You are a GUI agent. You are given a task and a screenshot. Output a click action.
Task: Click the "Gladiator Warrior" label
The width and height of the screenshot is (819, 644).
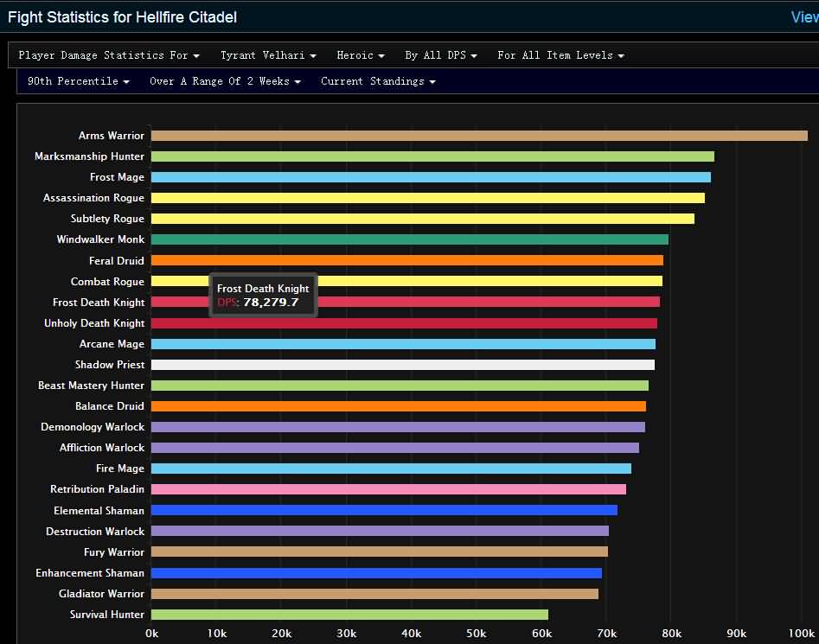point(101,594)
